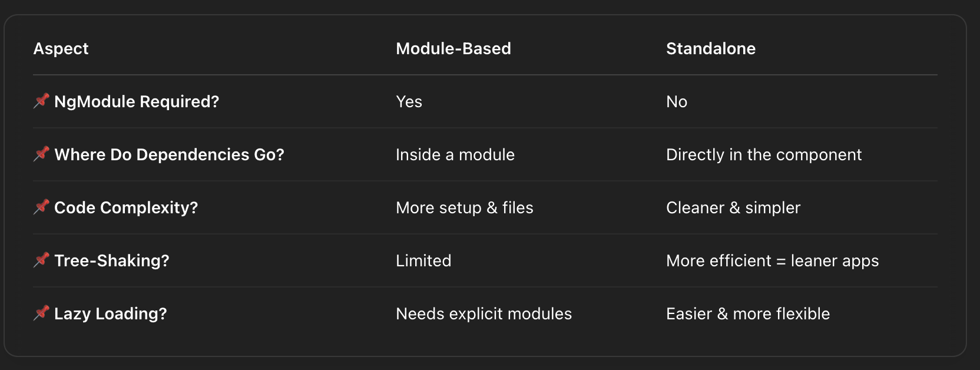Click the More setup & files cell
Screen dimensions: 980x370
[464, 207]
